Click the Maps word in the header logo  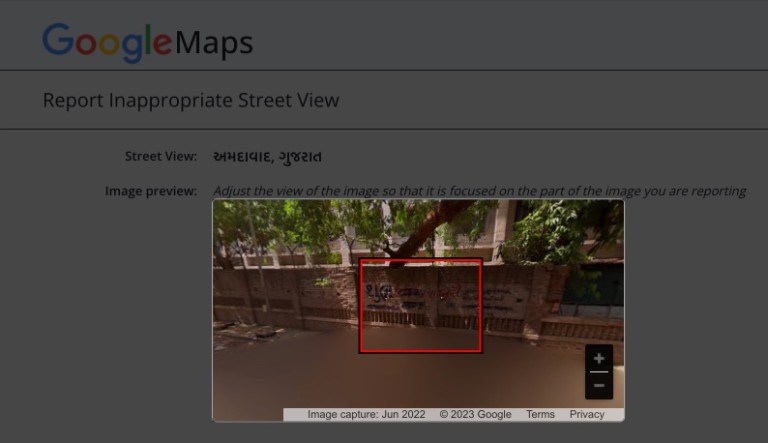tap(213, 43)
